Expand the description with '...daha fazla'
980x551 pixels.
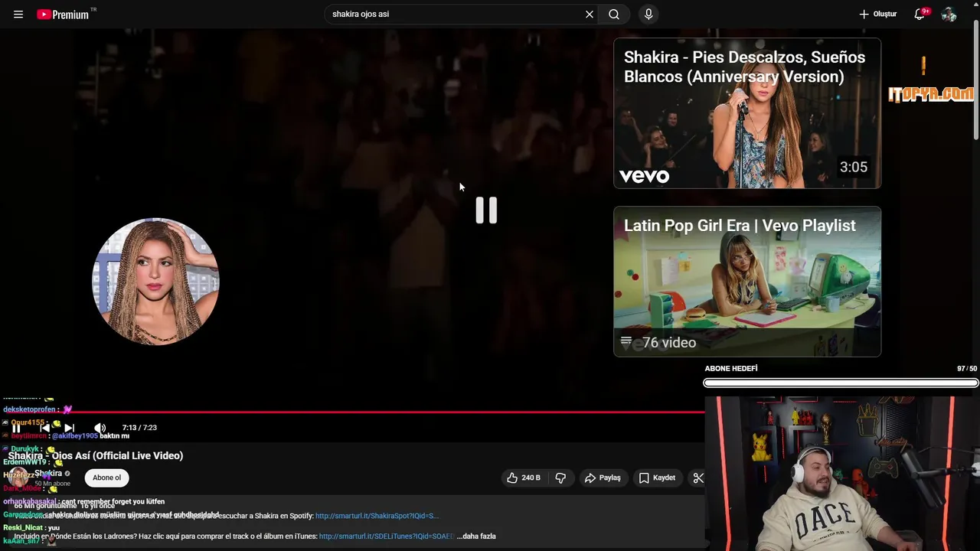click(476, 536)
